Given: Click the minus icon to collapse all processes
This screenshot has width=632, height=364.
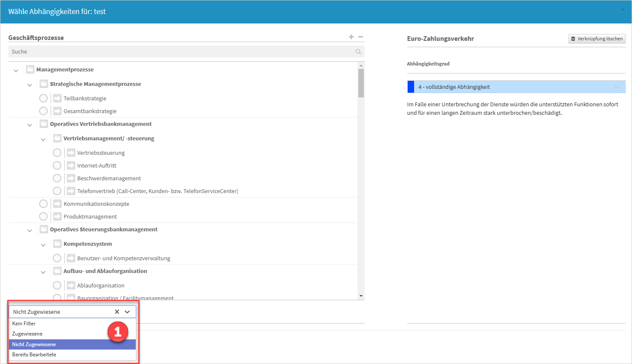Looking at the screenshot, I should (x=360, y=37).
